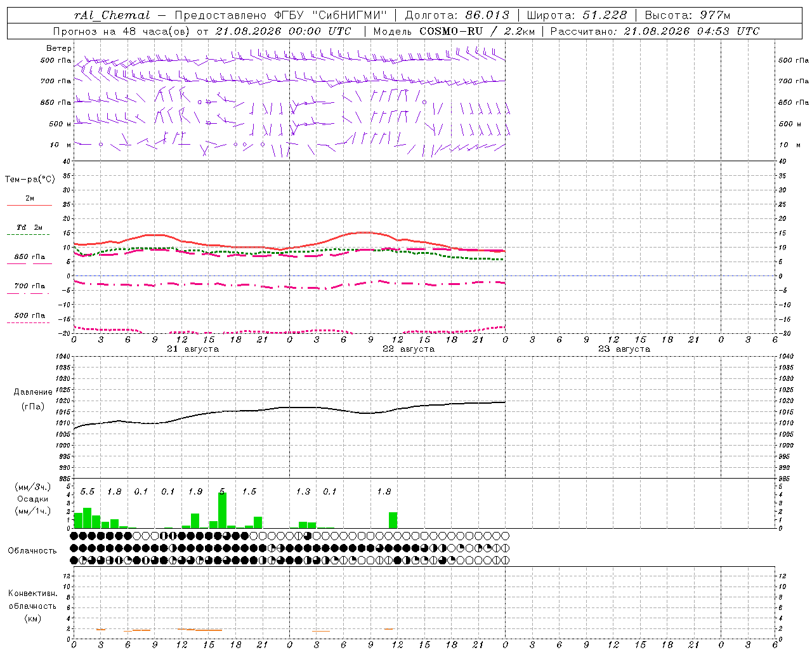Click the Облачность cloudiness label
This screenshot has height=650, width=812.
point(32,550)
